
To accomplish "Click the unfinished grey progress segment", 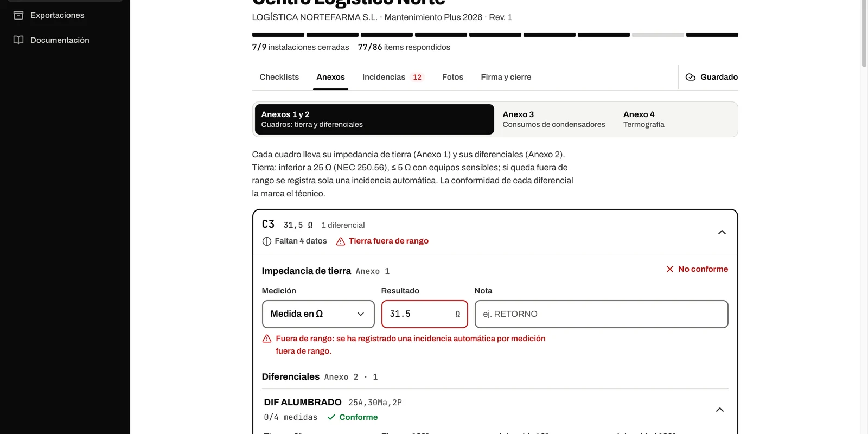I will pos(658,35).
